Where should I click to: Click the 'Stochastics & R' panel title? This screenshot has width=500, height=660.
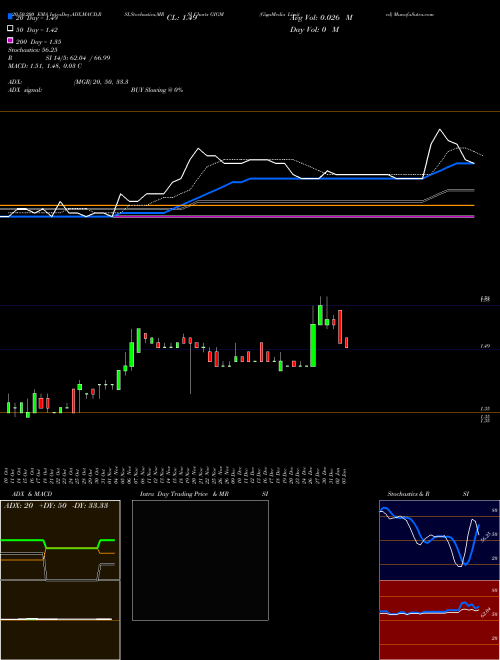point(408,494)
